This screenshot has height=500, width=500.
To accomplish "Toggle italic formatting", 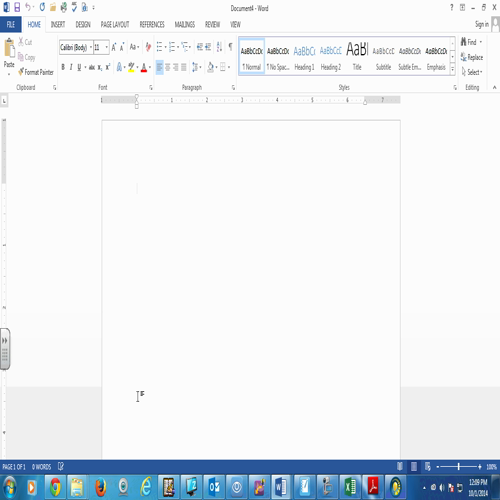I will 71,67.
